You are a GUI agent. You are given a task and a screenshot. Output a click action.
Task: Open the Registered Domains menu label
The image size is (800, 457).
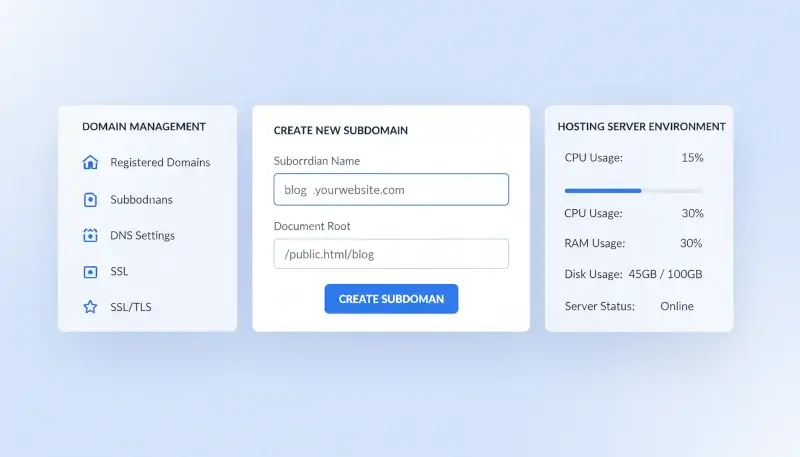[x=160, y=163]
